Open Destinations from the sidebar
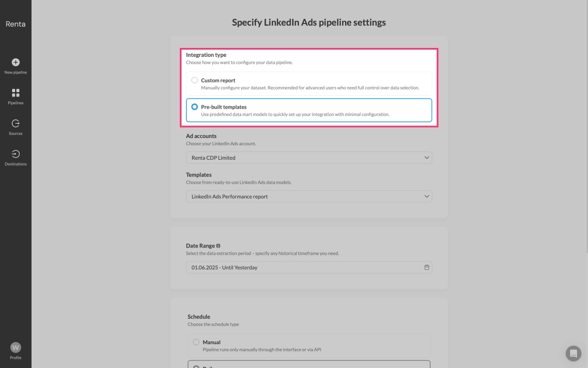 click(x=16, y=154)
